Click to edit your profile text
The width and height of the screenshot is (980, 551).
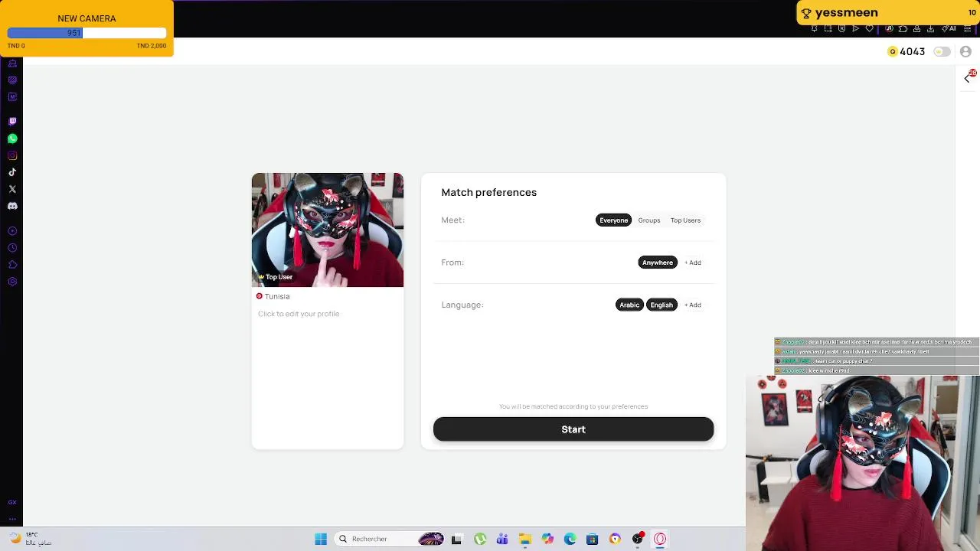coord(299,314)
